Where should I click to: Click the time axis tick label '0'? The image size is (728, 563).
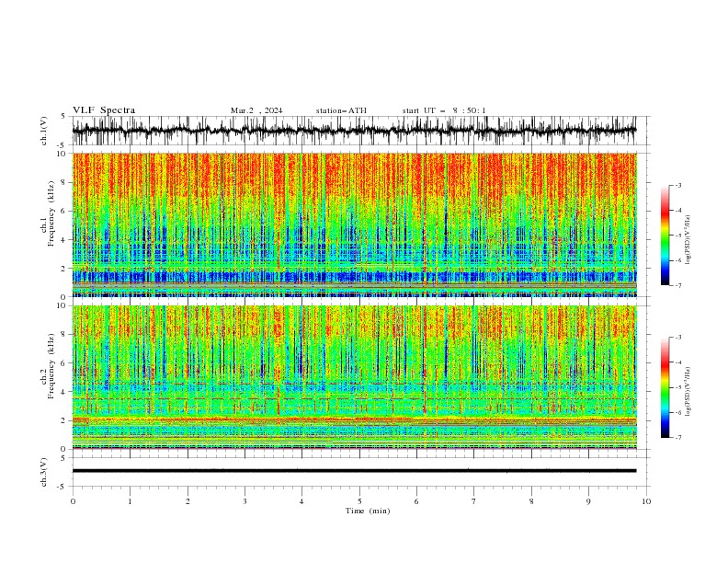[x=73, y=501]
